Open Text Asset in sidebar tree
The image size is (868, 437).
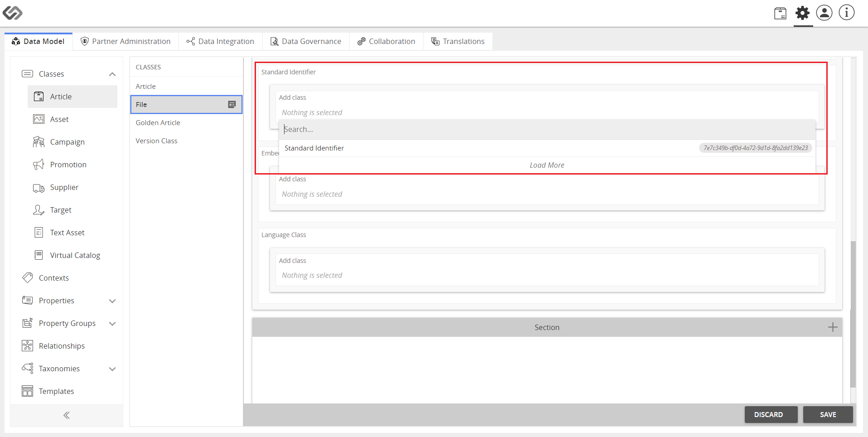72,233
